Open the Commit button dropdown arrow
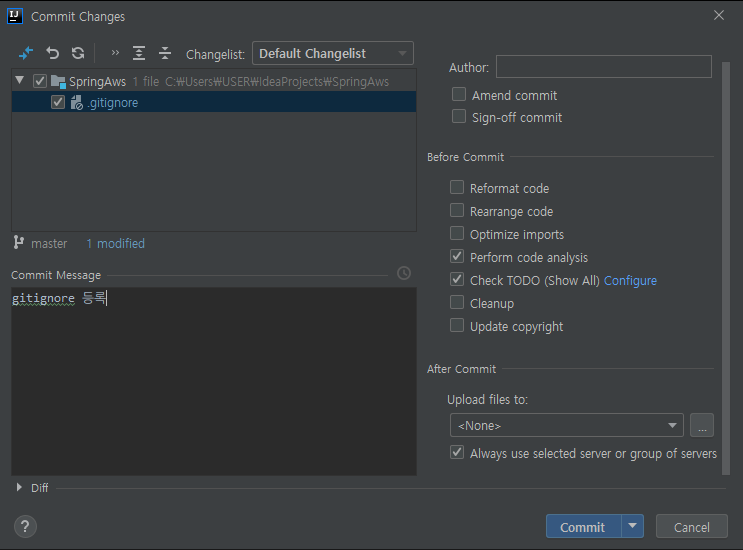The width and height of the screenshot is (743, 550). pos(632,527)
